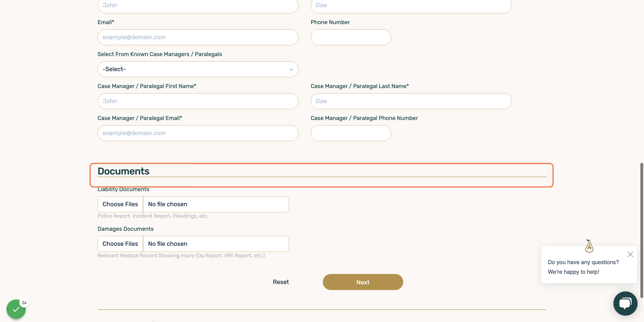Click the 'Damages Documents' label
The height and width of the screenshot is (322, 644).
pos(126,229)
